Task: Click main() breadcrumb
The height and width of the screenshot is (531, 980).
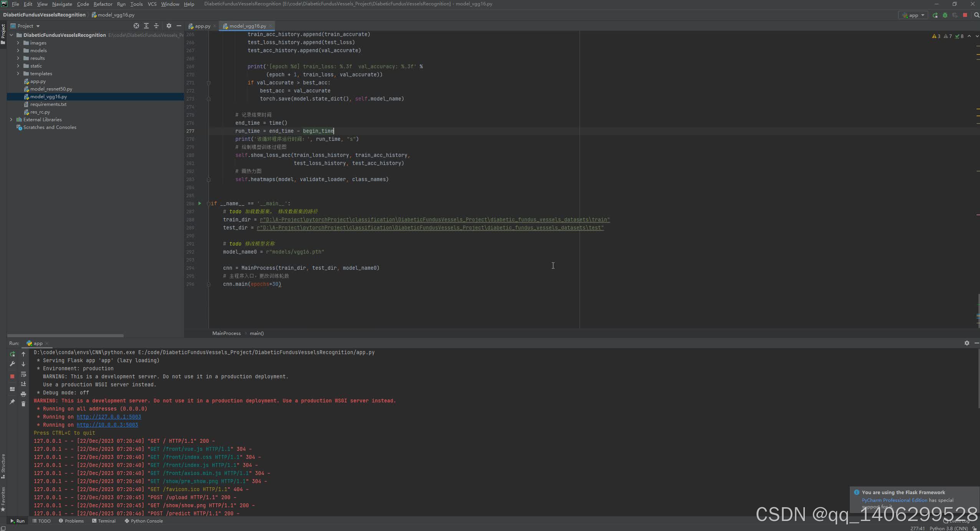Action: tap(257, 333)
